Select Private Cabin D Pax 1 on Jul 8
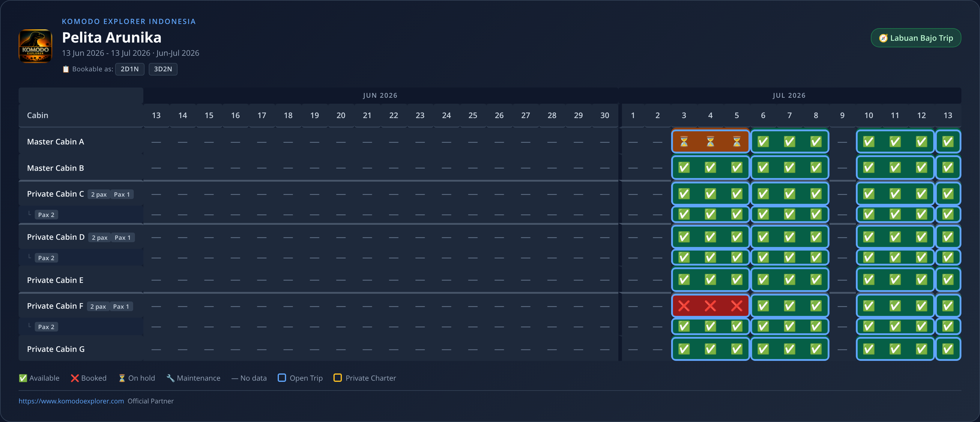The width and height of the screenshot is (980, 422). [x=816, y=237]
